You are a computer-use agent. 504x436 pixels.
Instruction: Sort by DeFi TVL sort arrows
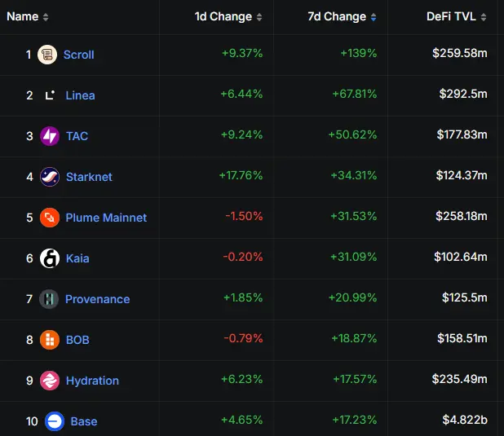click(484, 17)
